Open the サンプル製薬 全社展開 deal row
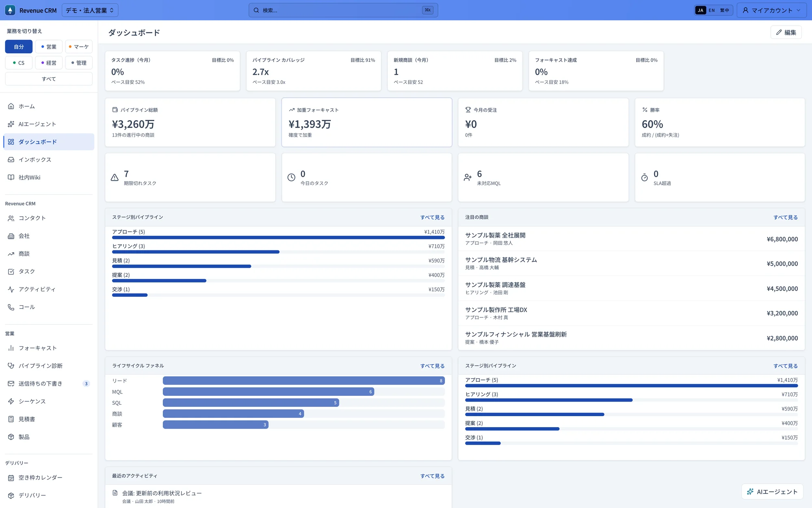812x508 pixels. click(x=631, y=239)
